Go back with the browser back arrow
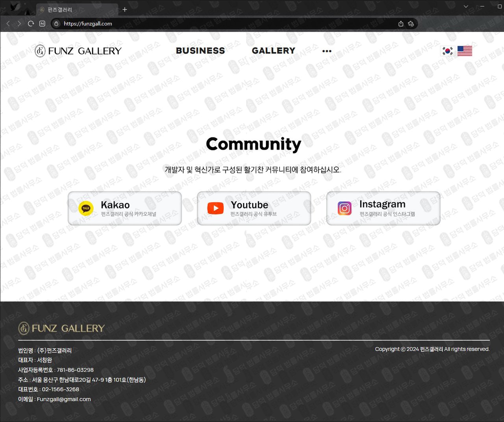 click(8, 24)
